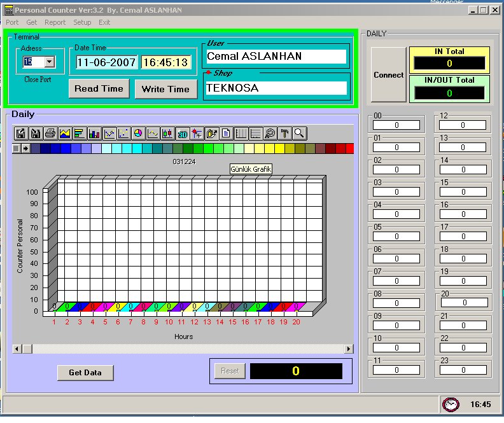The height and width of the screenshot is (423, 504).
Task: Toggle the 3D chart view button
Action: [182, 134]
